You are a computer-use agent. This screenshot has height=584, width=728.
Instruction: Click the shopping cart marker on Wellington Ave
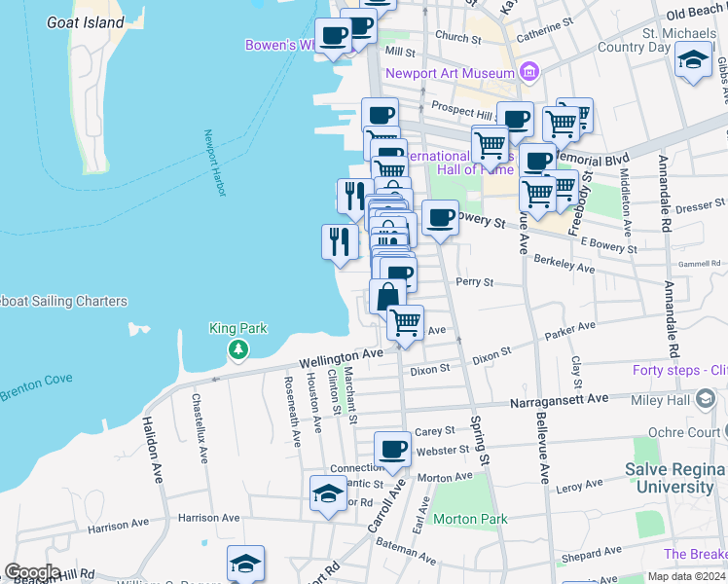click(406, 322)
